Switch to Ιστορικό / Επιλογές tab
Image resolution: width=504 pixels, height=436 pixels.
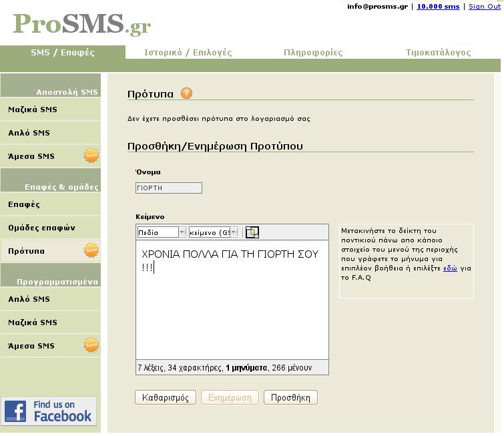(188, 52)
